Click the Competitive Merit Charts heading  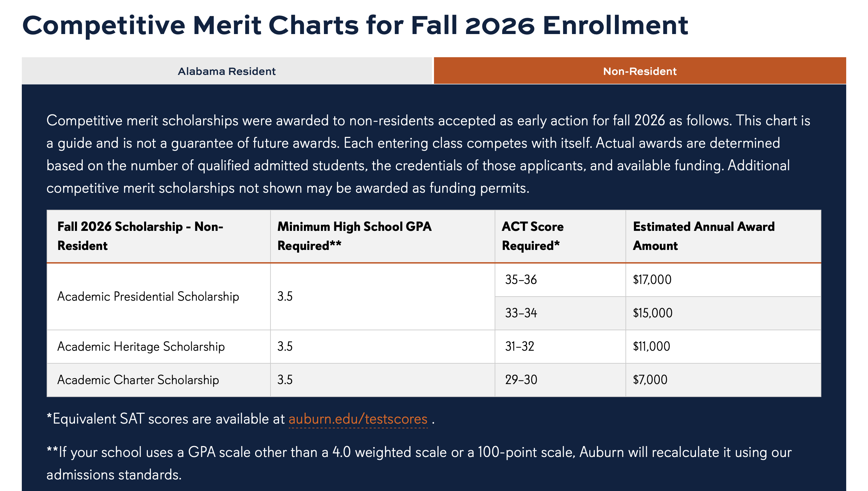point(355,25)
